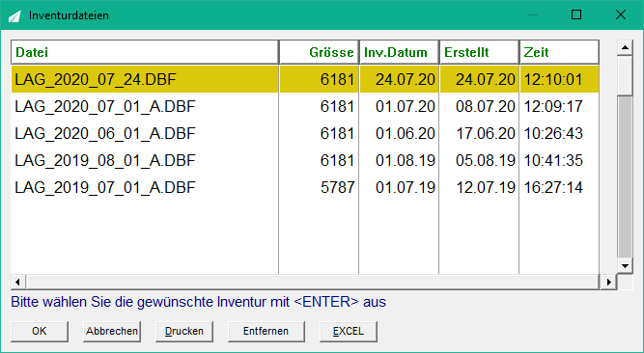Select file LAG_2019_08_01_A.DBF
This screenshot has height=353, width=644.
[x=105, y=160]
